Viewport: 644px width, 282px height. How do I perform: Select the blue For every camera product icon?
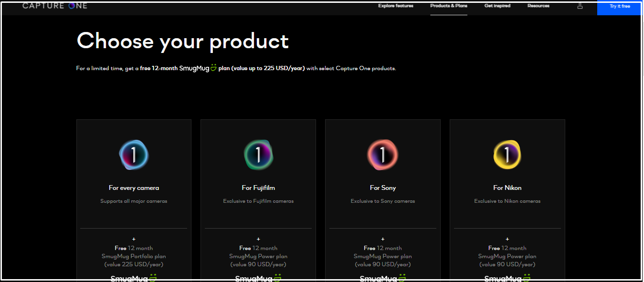(x=134, y=155)
